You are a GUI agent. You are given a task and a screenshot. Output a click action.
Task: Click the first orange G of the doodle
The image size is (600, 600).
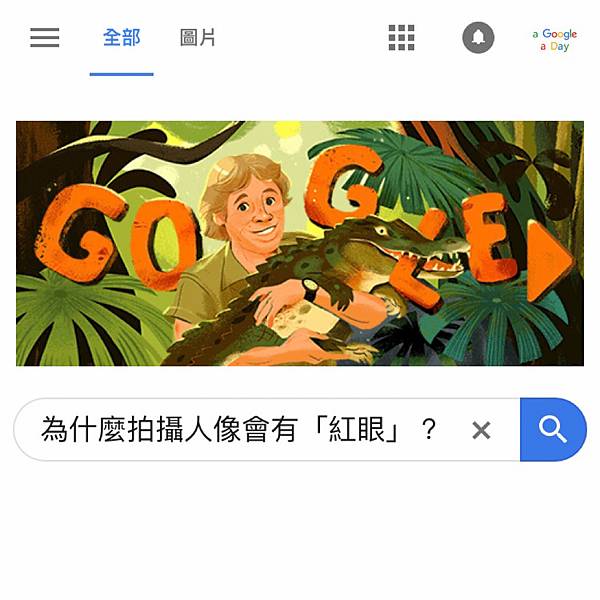pyautogui.click(x=81, y=233)
